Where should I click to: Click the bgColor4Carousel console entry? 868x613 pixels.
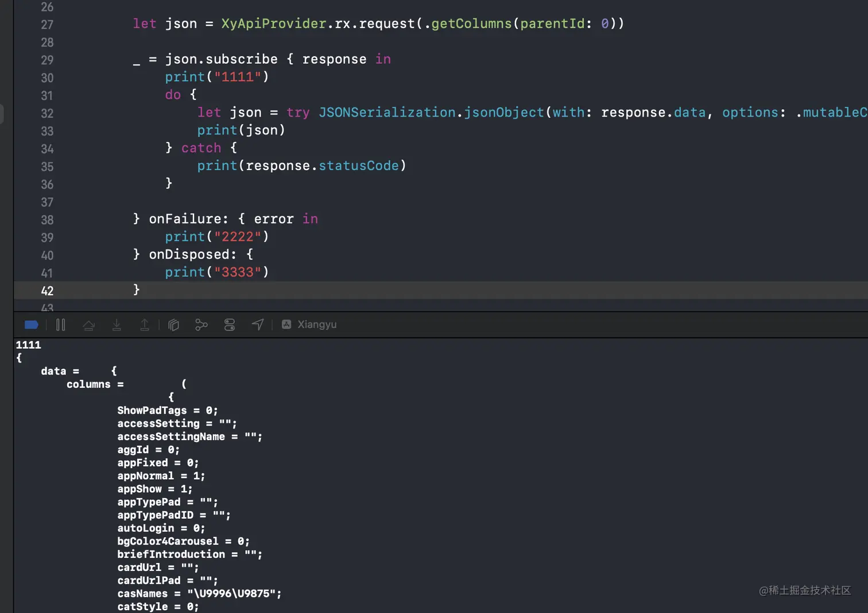pyautogui.click(x=183, y=541)
